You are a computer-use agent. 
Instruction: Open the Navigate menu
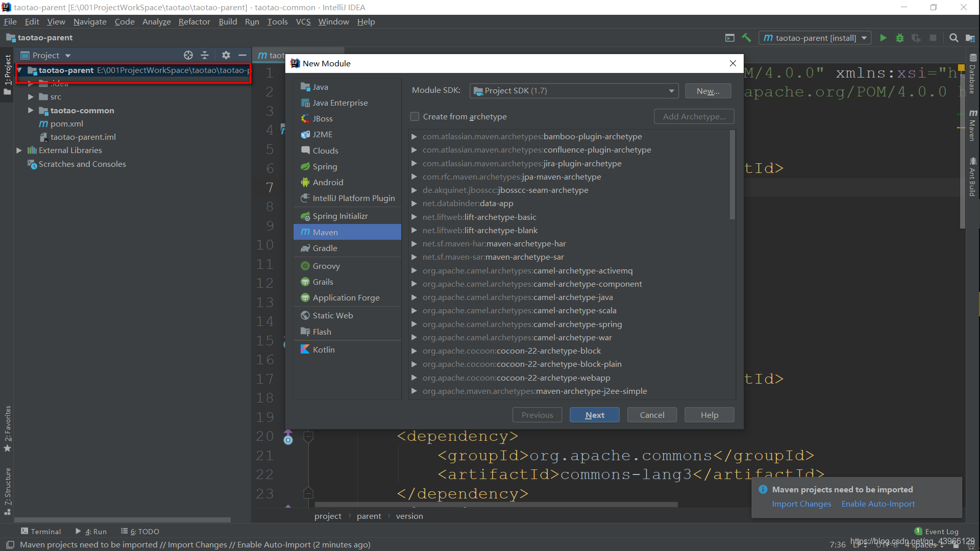(90, 21)
